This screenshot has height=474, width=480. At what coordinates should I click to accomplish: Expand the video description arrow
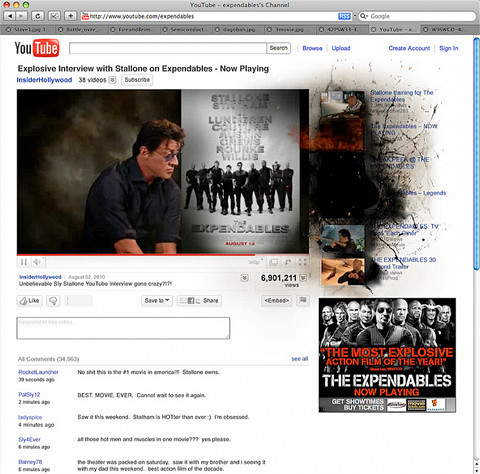coord(245,278)
